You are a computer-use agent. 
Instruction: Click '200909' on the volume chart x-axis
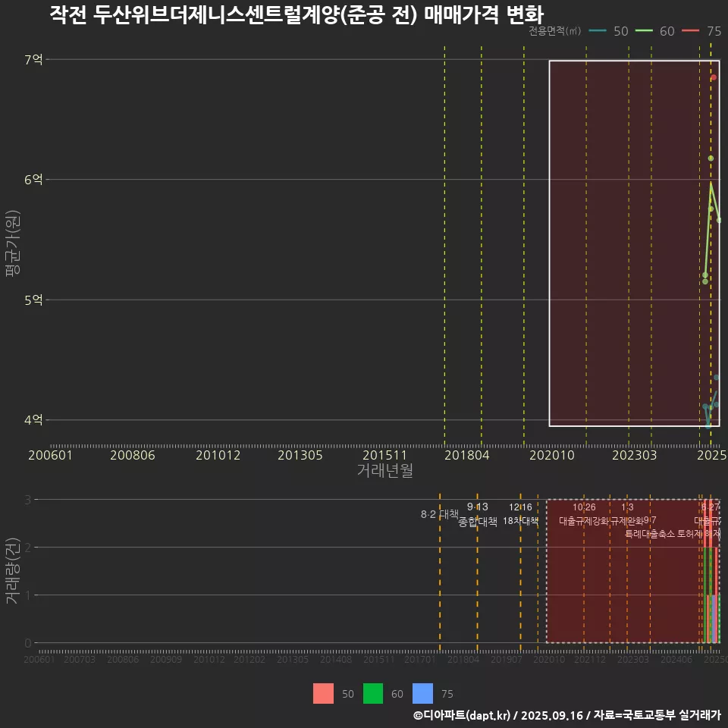coord(166,659)
